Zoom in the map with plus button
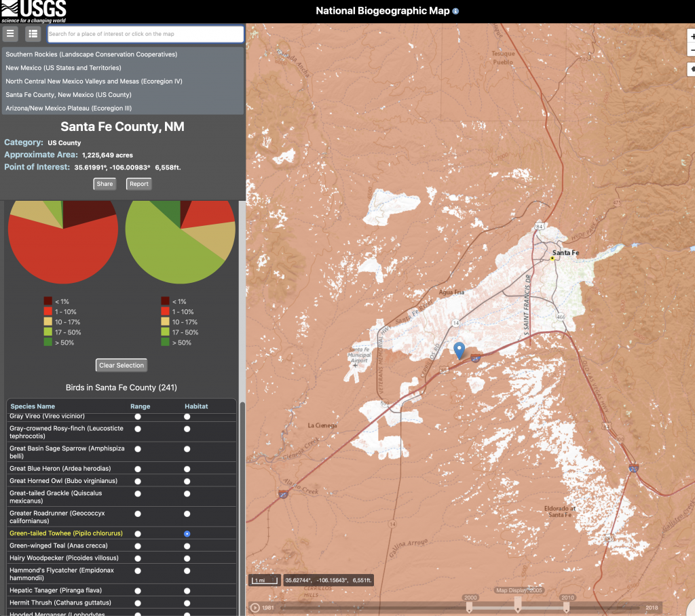Screen dimensions: 695x616 click(x=692, y=37)
